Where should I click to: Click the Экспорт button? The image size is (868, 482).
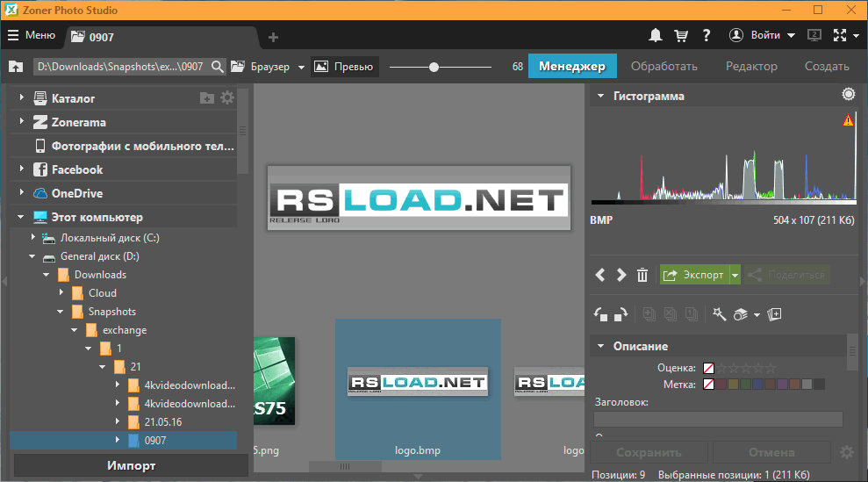tap(694, 275)
